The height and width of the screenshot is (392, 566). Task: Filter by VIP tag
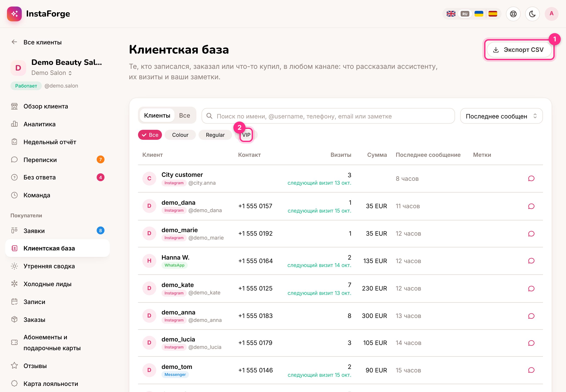[246, 135]
